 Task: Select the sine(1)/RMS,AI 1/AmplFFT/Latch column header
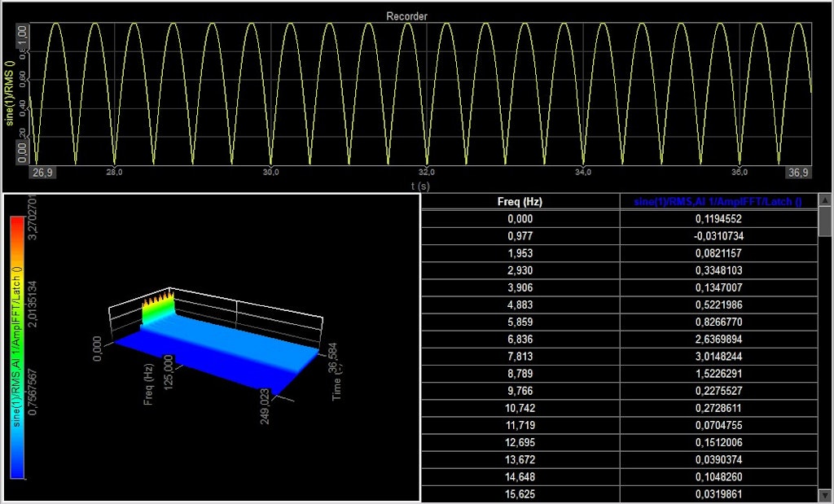[718, 201]
